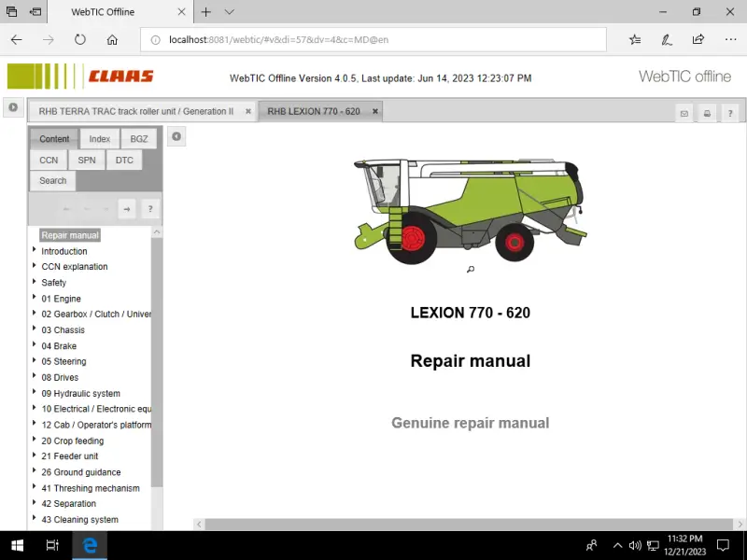Switch to the Index tab

(x=99, y=138)
